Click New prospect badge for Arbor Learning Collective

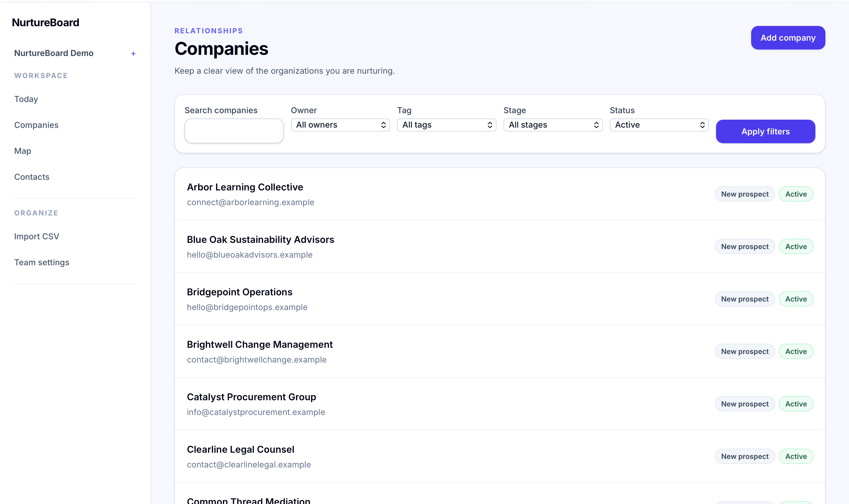pos(745,194)
